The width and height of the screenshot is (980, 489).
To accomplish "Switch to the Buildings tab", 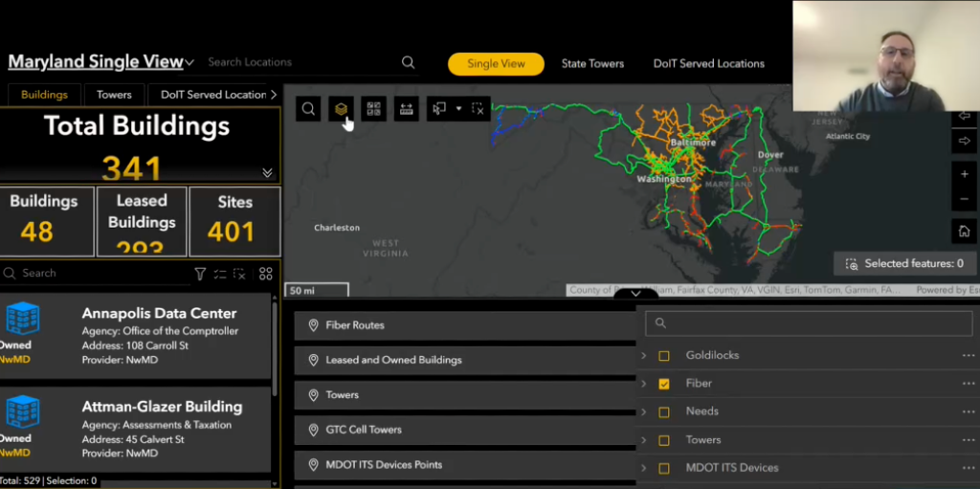I will 44,95.
